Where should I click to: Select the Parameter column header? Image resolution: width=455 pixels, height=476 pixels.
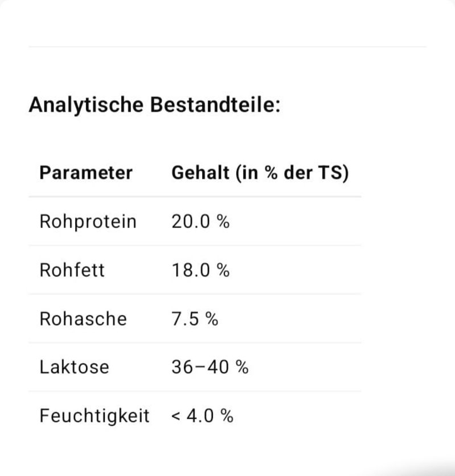coord(86,173)
